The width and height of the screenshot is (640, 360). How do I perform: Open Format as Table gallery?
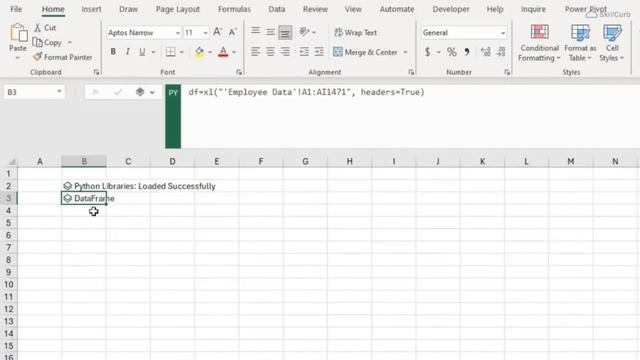[x=580, y=43]
